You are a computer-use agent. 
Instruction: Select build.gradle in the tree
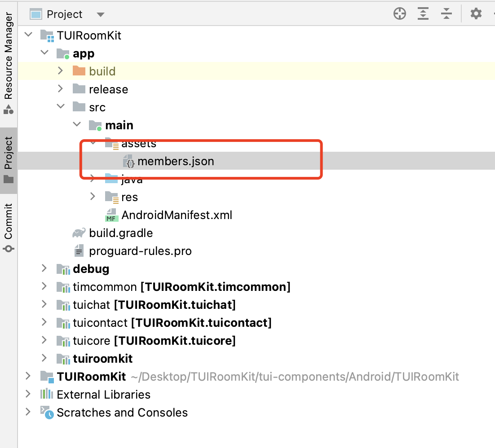coord(121,233)
